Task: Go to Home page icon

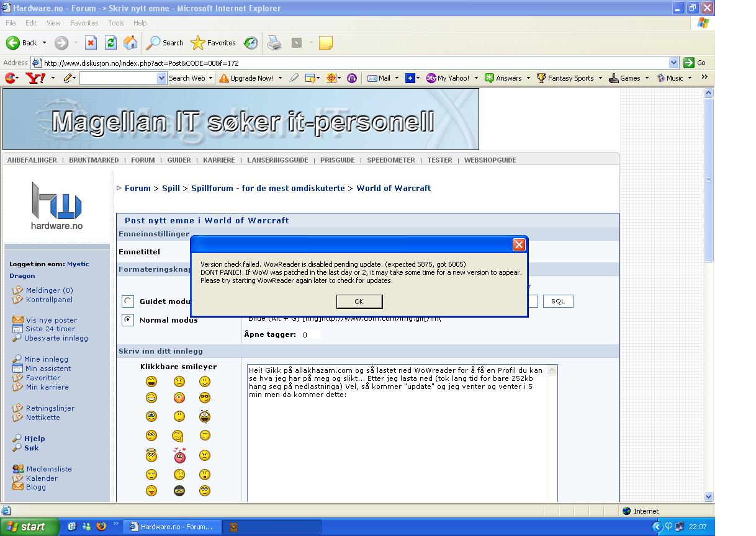Action: click(x=130, y=43)
